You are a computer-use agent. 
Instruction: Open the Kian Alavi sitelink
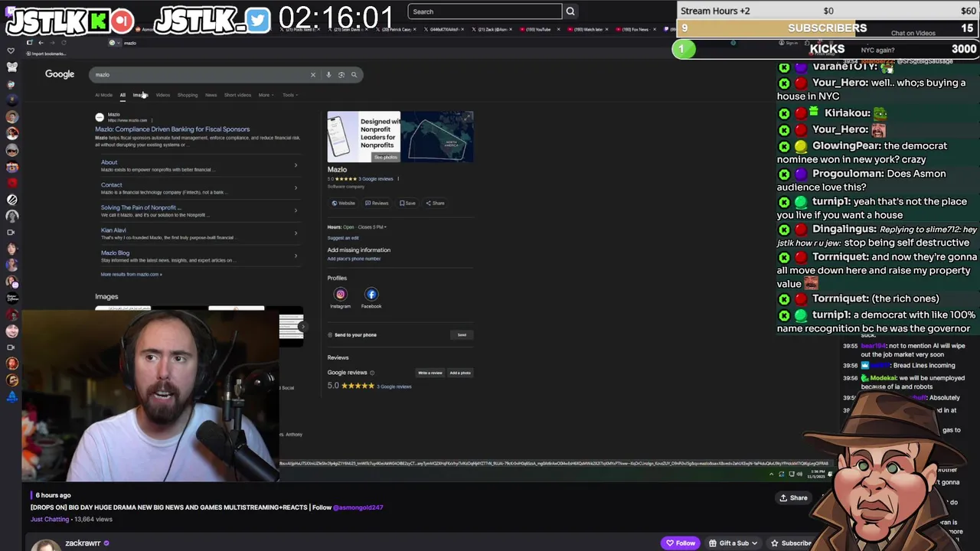(x=113, y=230)
